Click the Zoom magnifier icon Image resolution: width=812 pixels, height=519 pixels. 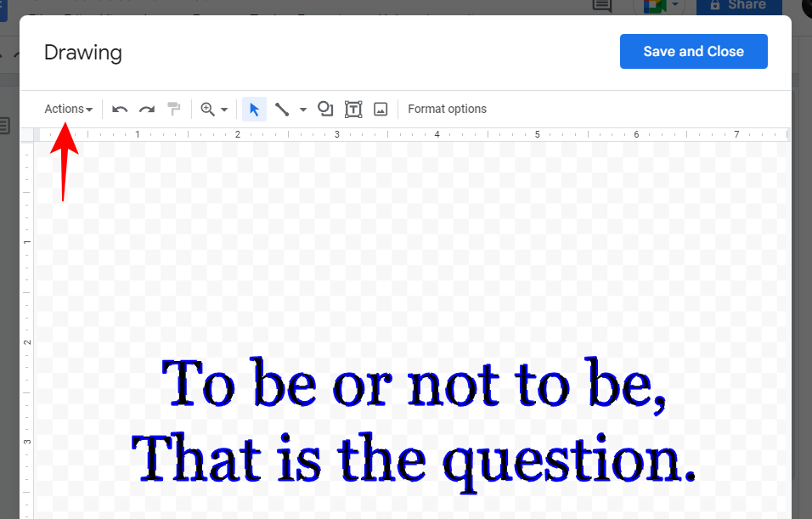[x=207, y=109]
